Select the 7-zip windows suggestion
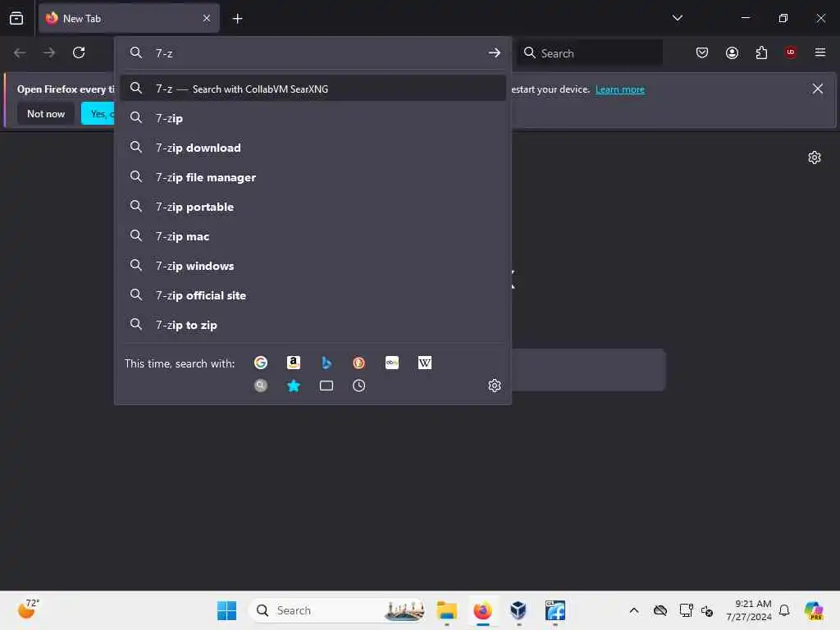840x630 pixels. (313, 265)
